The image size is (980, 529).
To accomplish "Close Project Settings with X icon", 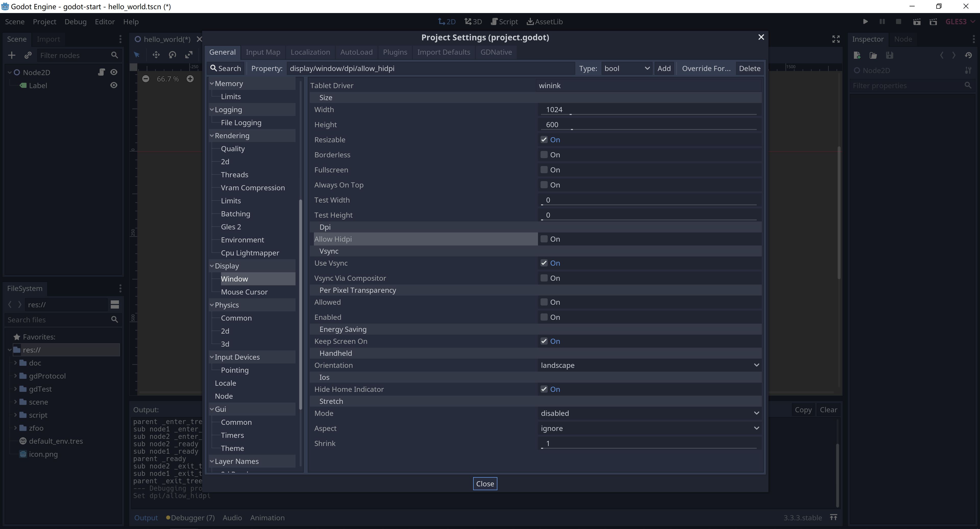I will pyautogui.click(x=761, y=37).
